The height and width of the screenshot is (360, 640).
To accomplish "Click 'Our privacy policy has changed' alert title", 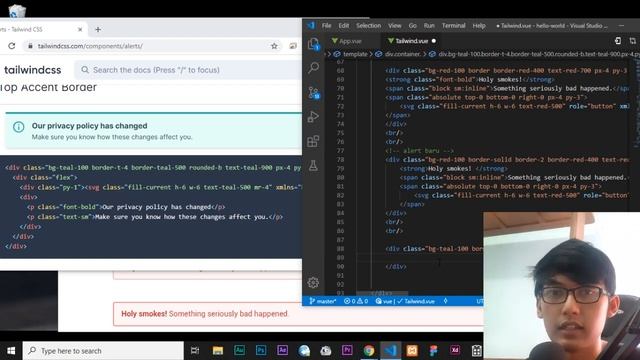I will pyautogui.click(x=89, y=126).
